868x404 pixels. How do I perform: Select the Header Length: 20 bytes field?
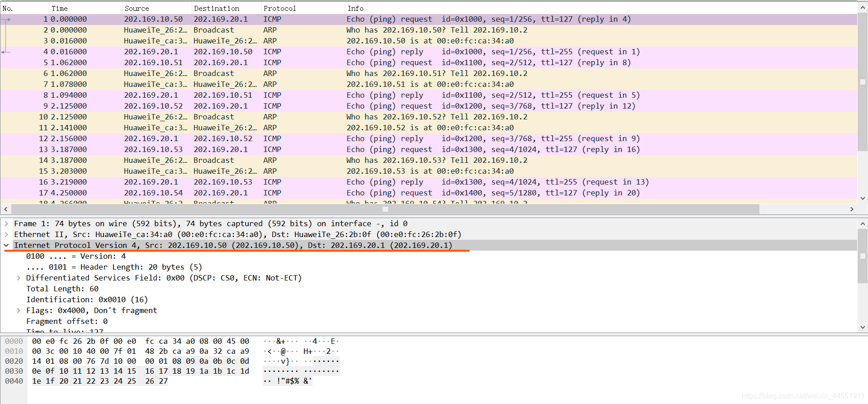point(114,267)
